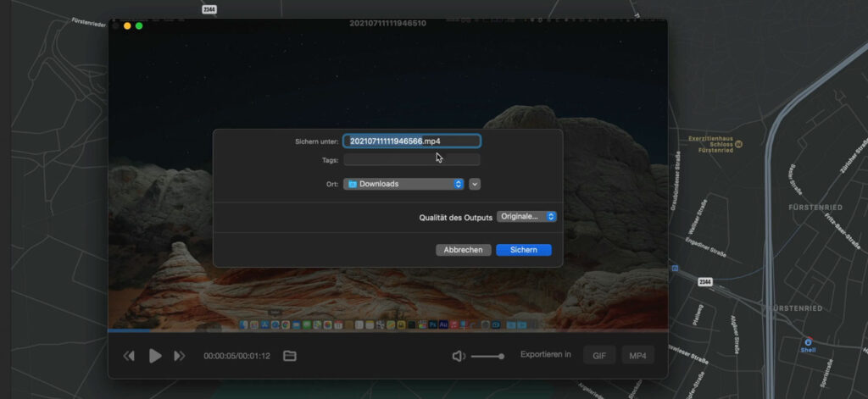Click the yellow minimize window button
The width and height of the screenshot is (868, 399).
[127, 26]
